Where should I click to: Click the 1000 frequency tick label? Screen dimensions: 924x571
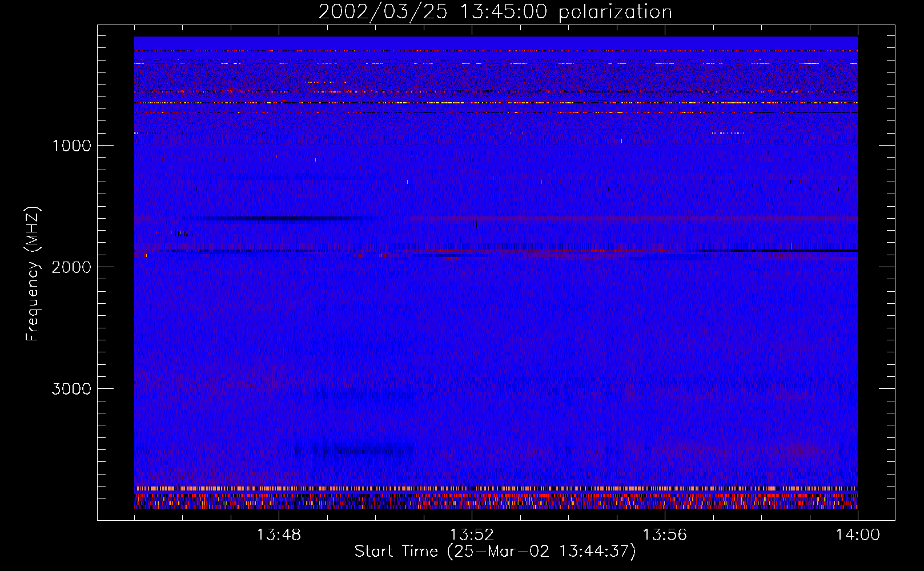71,146
